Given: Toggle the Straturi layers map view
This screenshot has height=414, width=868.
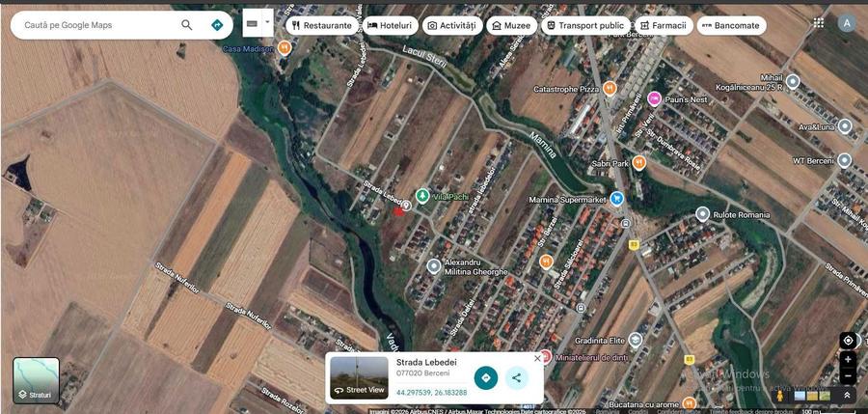Looking at the screenshot, I should (x=36, y=380).
